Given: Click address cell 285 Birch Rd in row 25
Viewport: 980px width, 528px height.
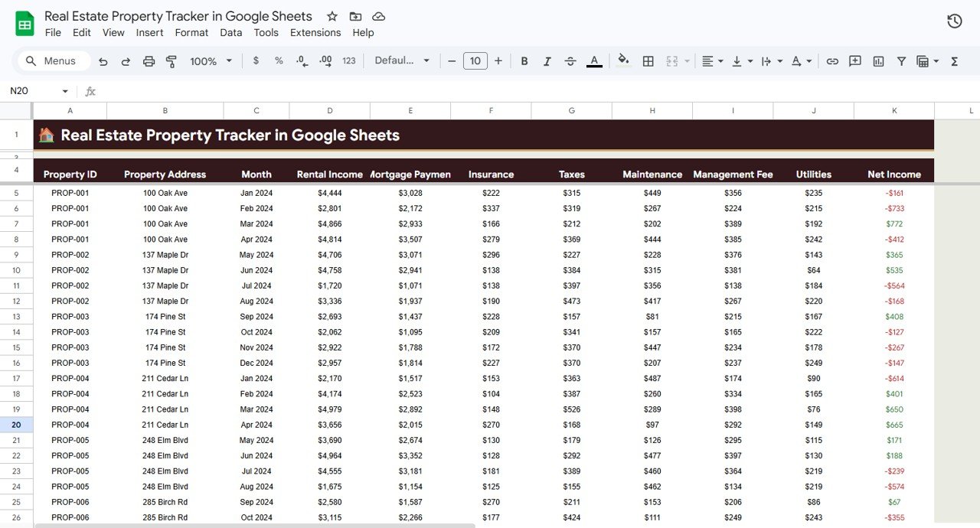Looking at the screenshot, I should pos(165,502).
